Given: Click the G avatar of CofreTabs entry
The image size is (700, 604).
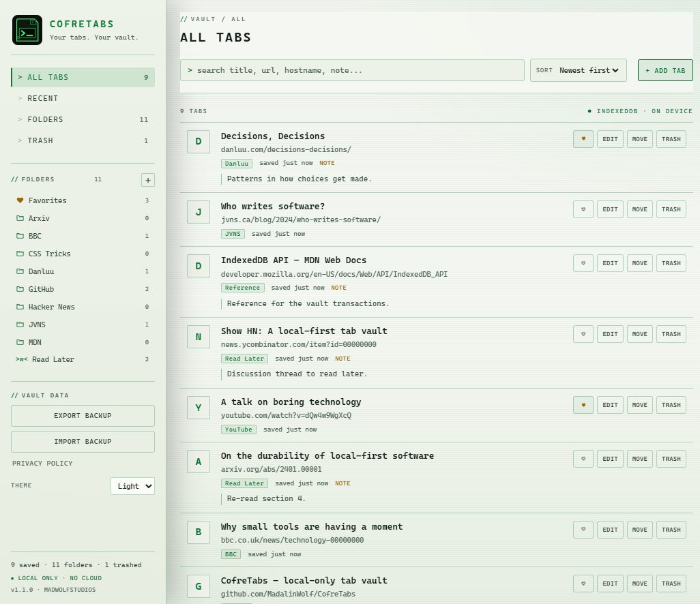Looking at the screenshot, I should 199,586.
